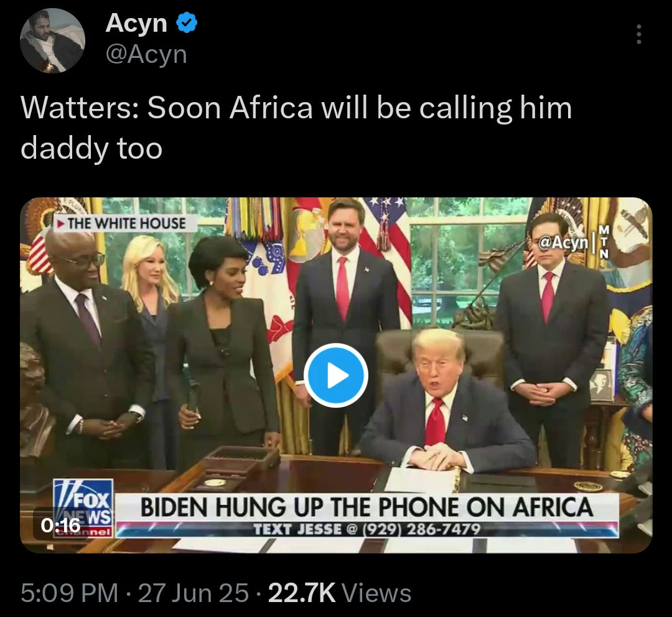Open the 5:09 PM timestamp
This screenshot has width=672, height=617.
[70, 593]
